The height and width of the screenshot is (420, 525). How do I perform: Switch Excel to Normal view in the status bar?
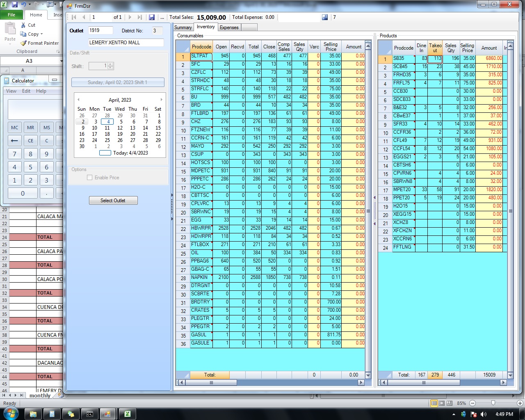click(434, 403)
